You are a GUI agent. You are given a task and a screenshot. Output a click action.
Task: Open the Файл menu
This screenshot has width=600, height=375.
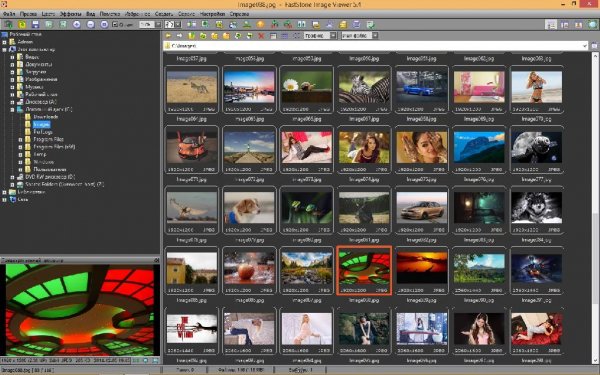point(9,14)
